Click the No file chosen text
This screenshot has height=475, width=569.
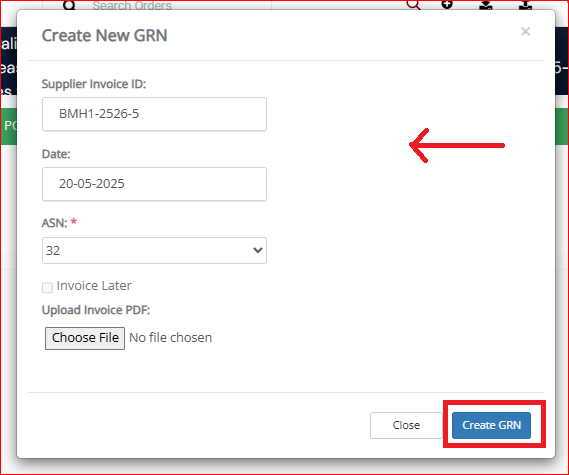[171, 338]
